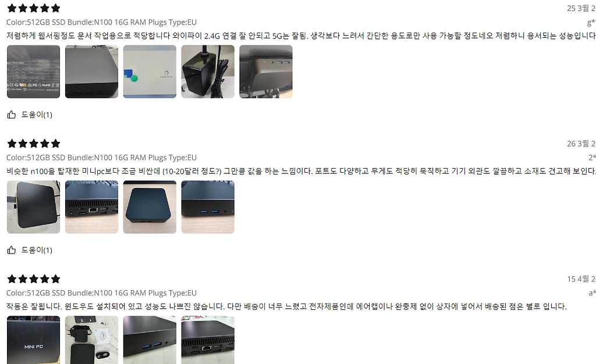Click thumbs-up icon on the second review
This screenshot has height=364, width=596.
(12, 250)
